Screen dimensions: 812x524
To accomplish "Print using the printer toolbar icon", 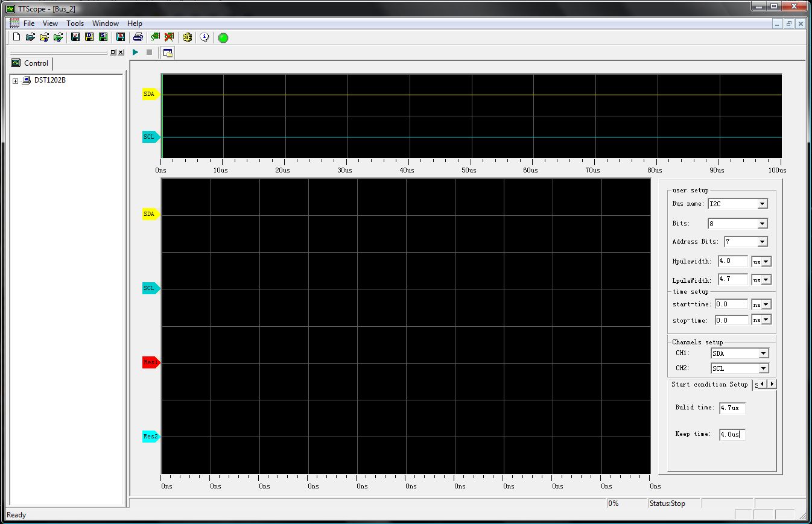I will (138, 37).
